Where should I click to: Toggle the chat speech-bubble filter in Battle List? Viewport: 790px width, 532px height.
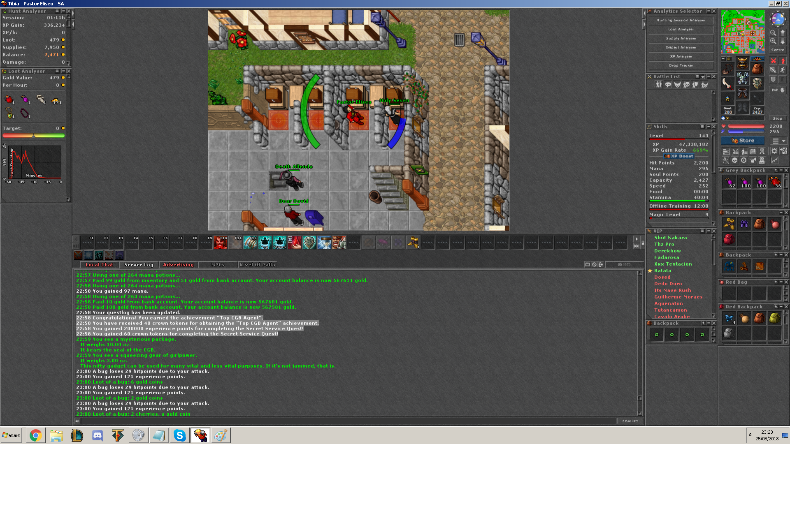(668, 85)
